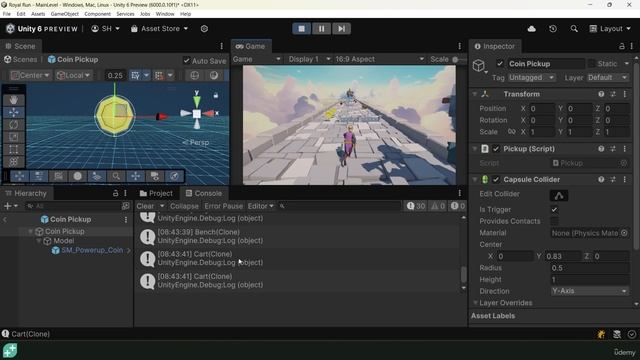Open the settings gear near Asset Store
640x360 pixels.
pyautogui.click(x=204, y=29)
